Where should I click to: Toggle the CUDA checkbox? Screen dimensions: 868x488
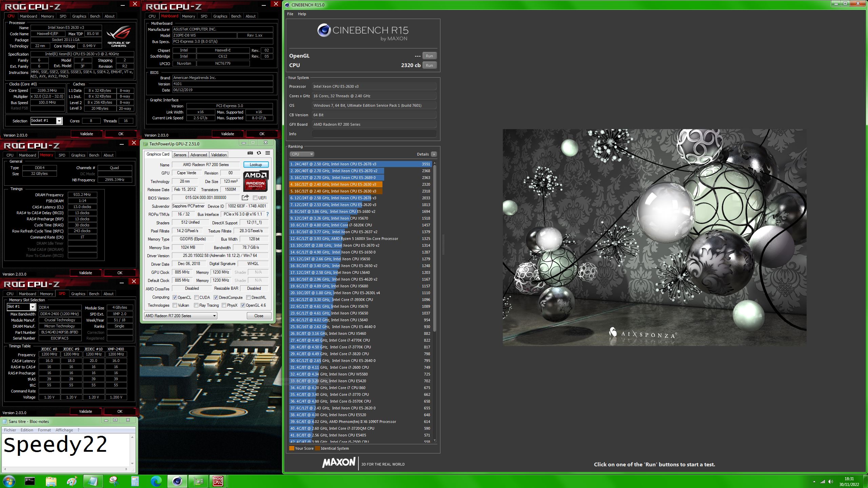tap(196, 298)
